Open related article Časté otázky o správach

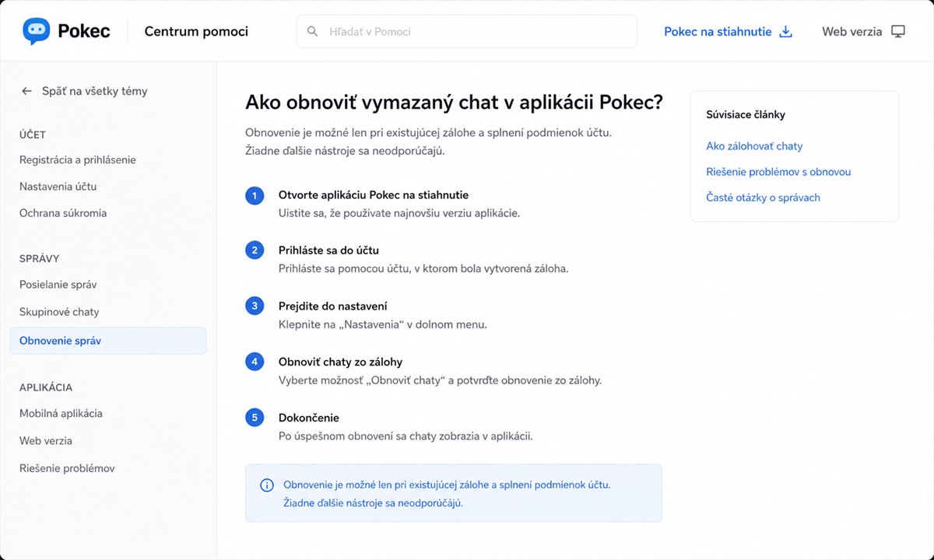click(x=763, y=198)
